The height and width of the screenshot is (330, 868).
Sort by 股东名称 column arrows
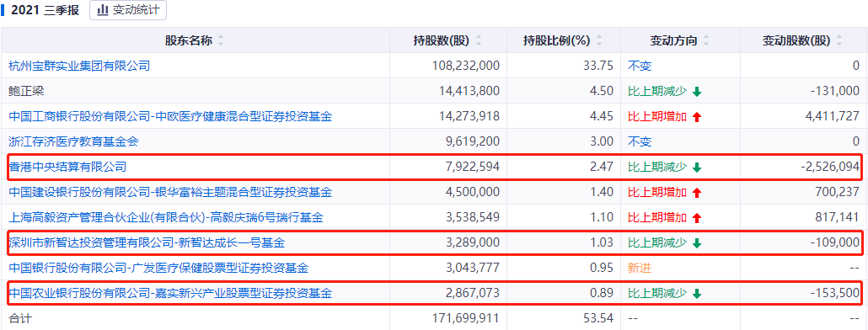point(222,40)
